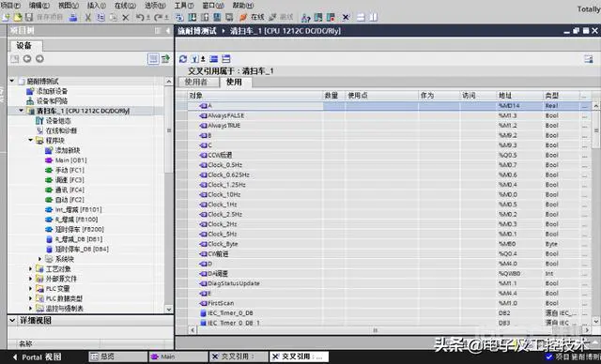Screen dimensions: 601x364
Task: Click the collapse all entries icon
Action: 214,58
